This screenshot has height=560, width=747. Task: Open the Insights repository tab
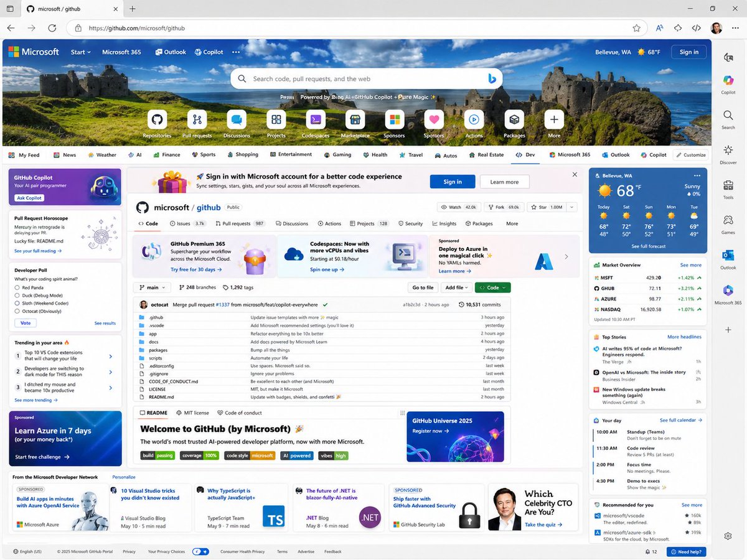point(444,223)
